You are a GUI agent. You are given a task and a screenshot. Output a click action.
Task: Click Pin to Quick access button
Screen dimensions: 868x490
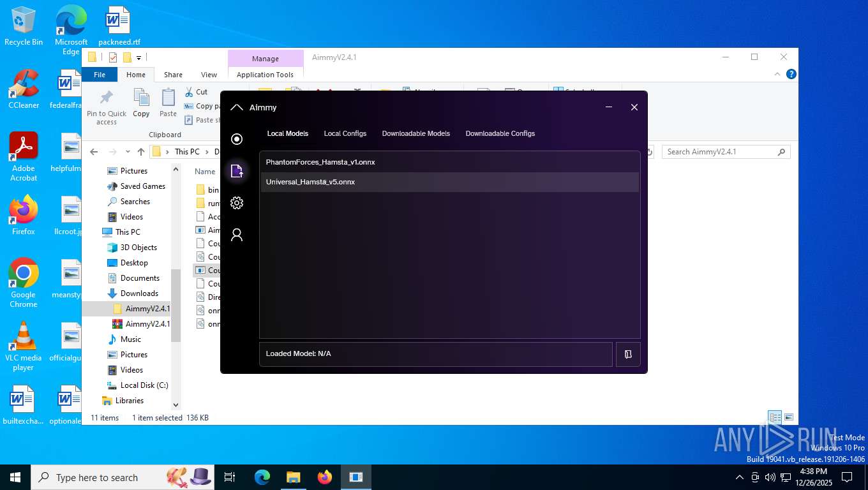pos(107,107)
